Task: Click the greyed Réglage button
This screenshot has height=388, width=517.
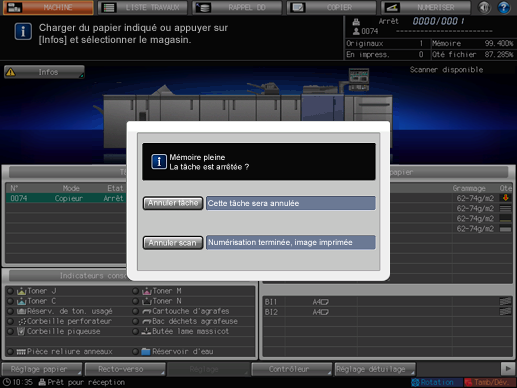Action: (208, 369)
